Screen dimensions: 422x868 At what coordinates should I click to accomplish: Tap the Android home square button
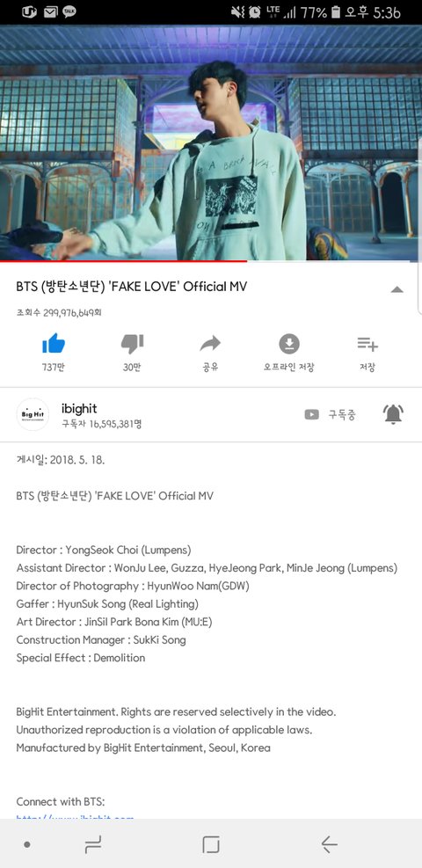[x=211, y=844]
